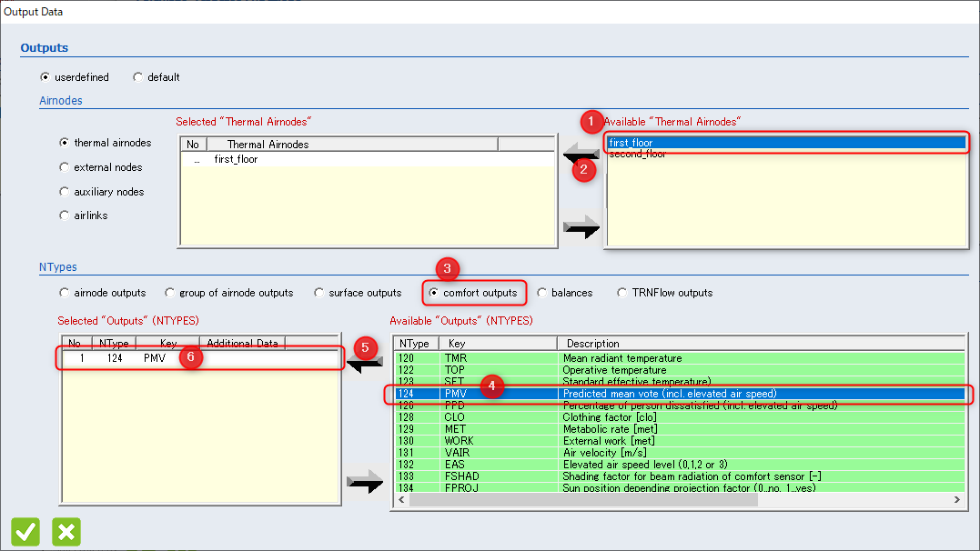Click left arrow to add selected NType output
980x551 pixels.
[364, 362]
